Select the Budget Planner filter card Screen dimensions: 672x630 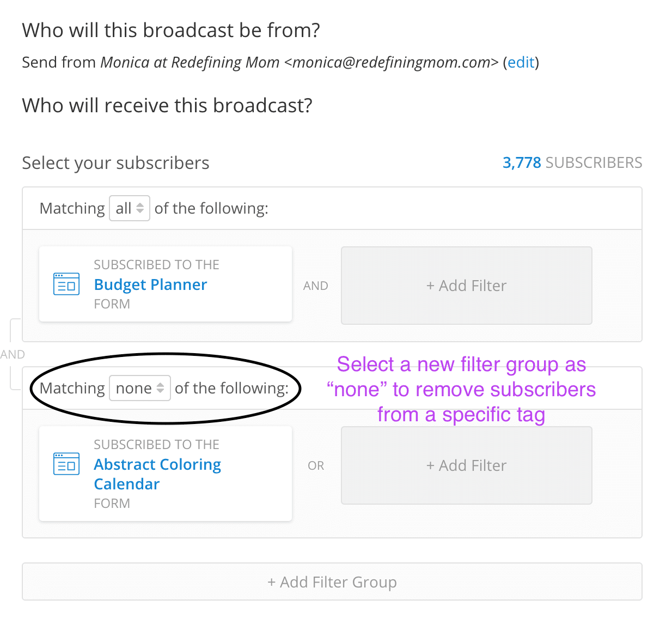(x=166, y=284)
